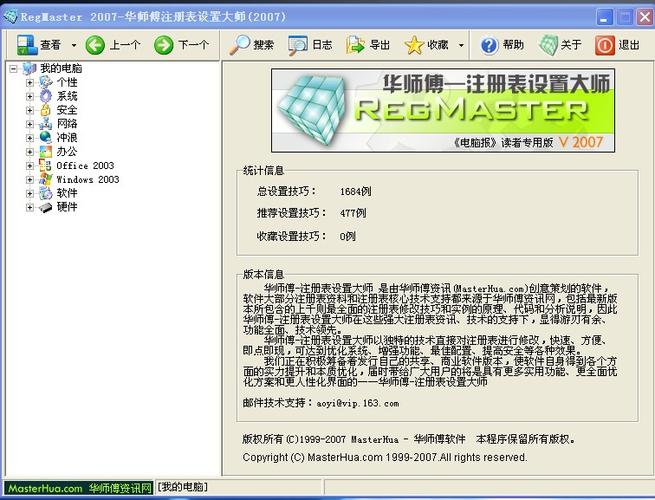This screenshot has height=500, width=655.
Task: Click the 系统 gear icon
Action: [x=46, y=96]
